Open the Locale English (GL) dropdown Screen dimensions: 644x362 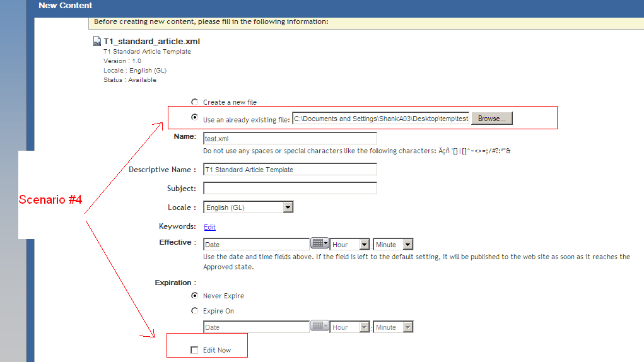[248, 207]
